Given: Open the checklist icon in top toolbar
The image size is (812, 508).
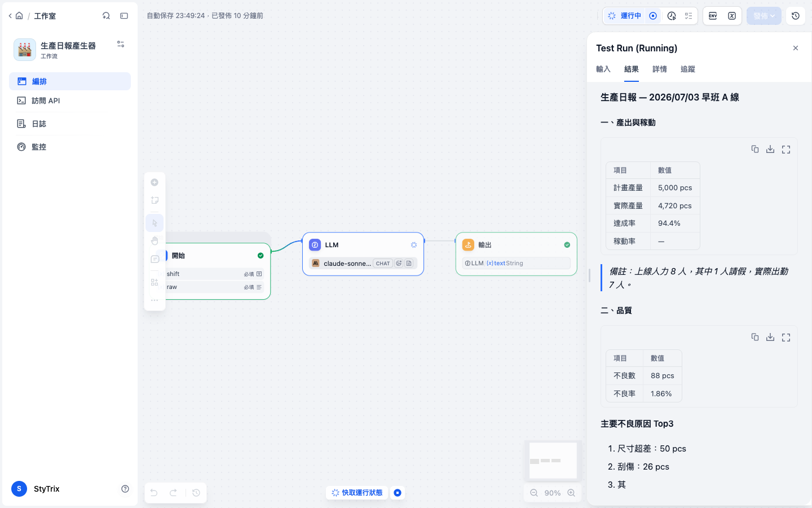Looking at the screenshot, I should click(x=689, y=16).
